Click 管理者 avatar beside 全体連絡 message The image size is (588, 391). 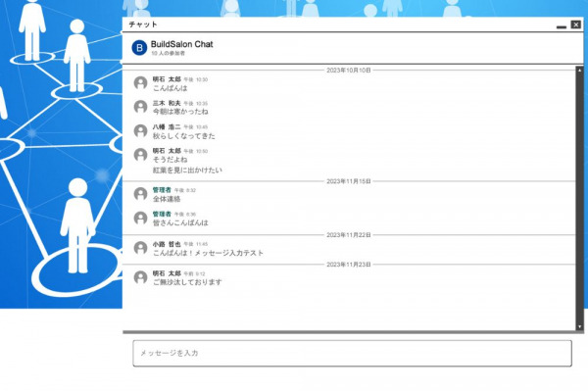point(140,194)
